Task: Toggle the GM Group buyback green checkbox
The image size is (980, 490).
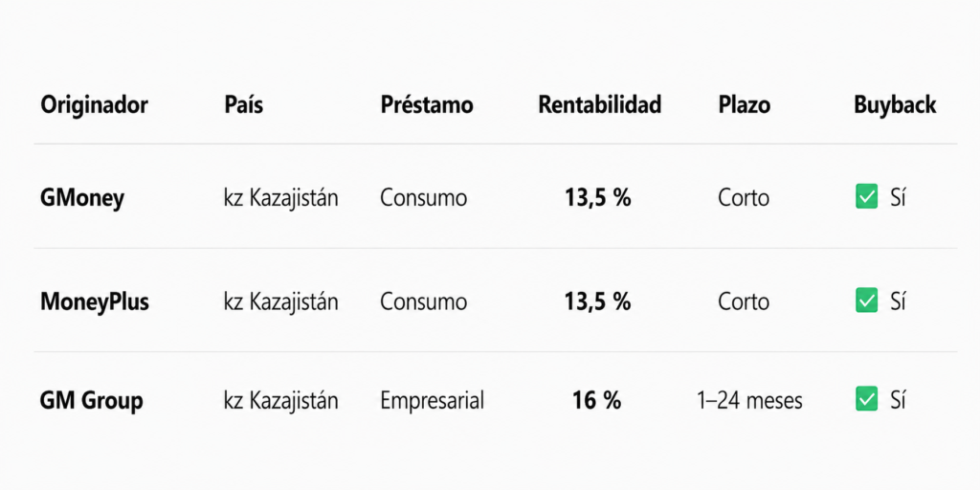Action: tap(866, 399)
